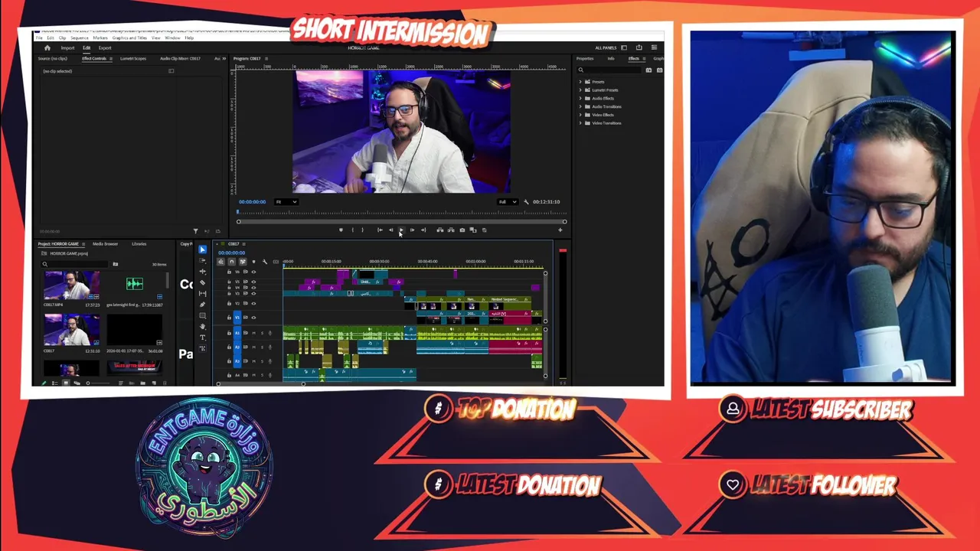Open Program monitor settings wrench
The height and width of the screenshot is (551, 980).
point(526,202)
